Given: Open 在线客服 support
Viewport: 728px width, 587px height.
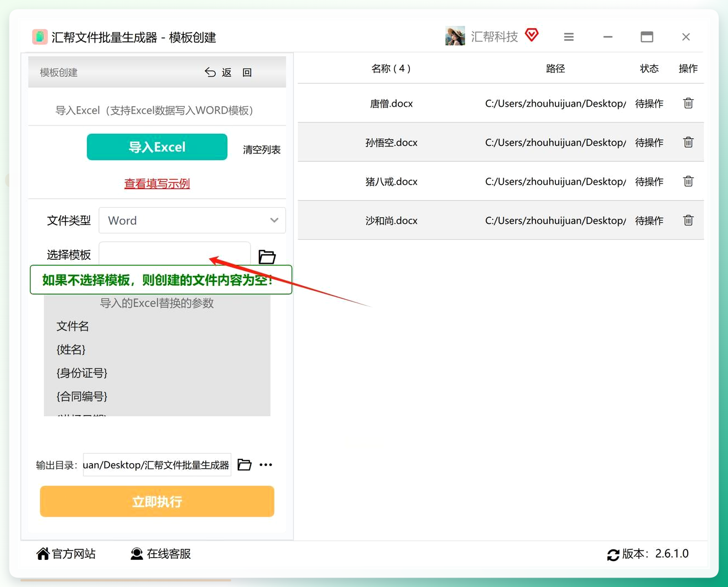Looking at the screenshot, I should click(x=160, y=554).
